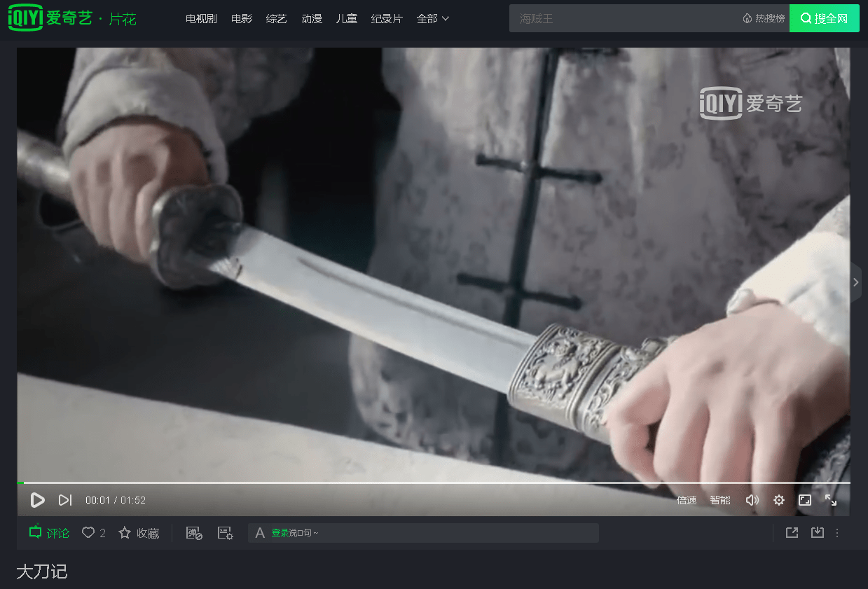This screenshot has width=868, height=589.
Task: Click the video progress bar
Action: 434,483
